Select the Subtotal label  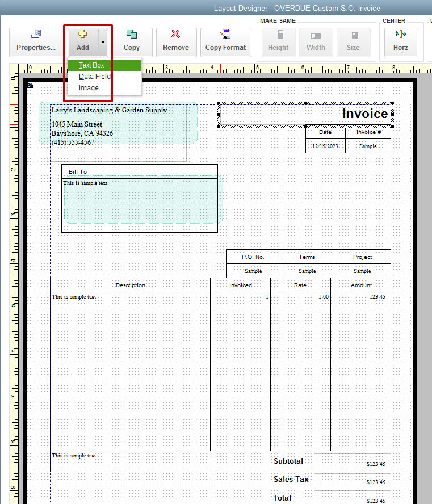click(288, 461)
